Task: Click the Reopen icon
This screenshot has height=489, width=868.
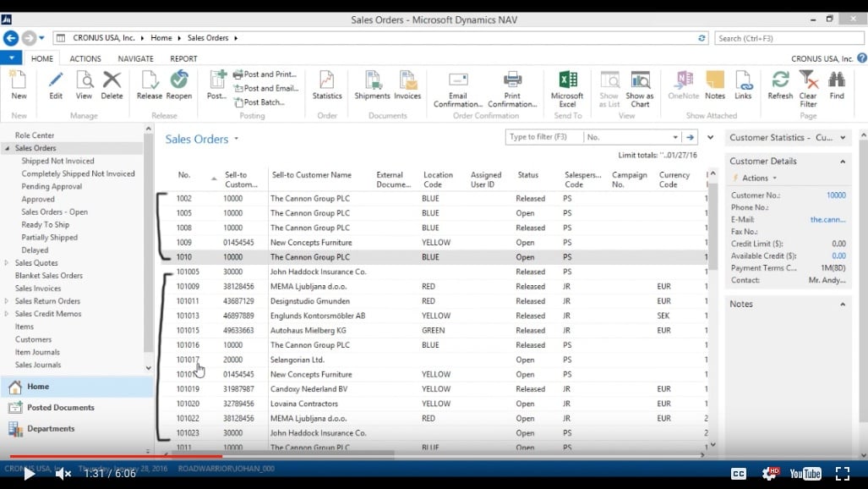Action: 178,81
